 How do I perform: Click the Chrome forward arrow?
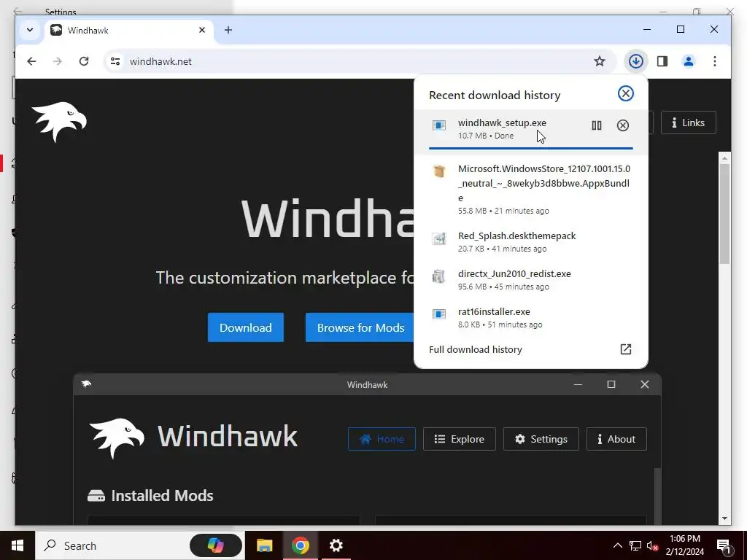click(57, 61)
